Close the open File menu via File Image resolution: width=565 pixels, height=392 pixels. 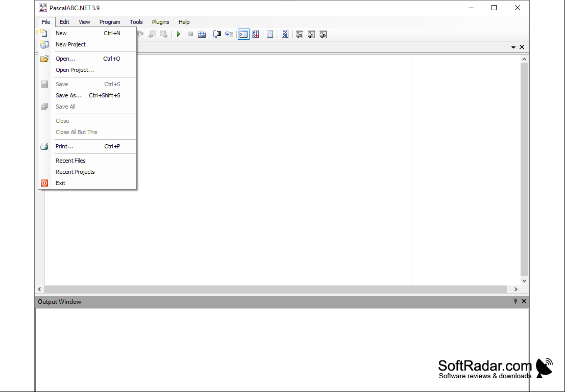click(46, 22)
